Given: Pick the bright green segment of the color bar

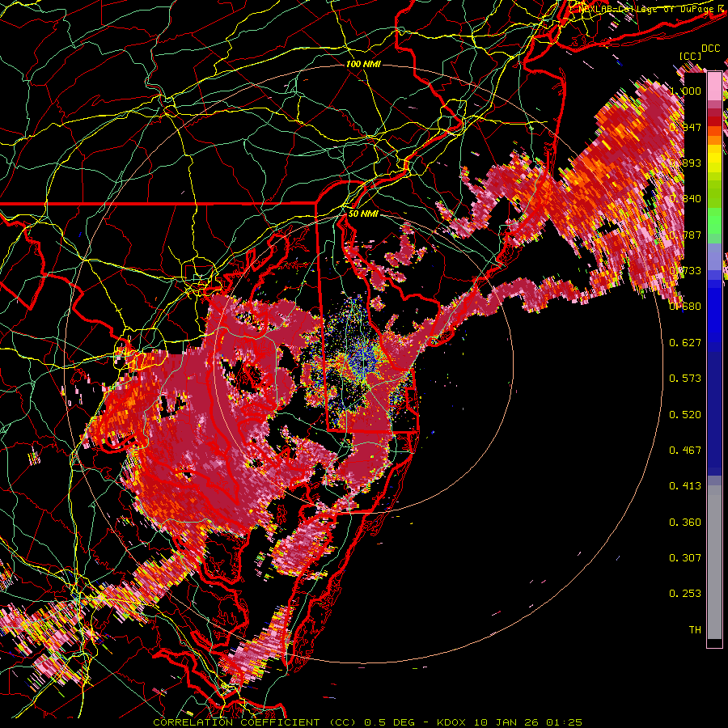Looking at the screenshot, I should [714, 221].
